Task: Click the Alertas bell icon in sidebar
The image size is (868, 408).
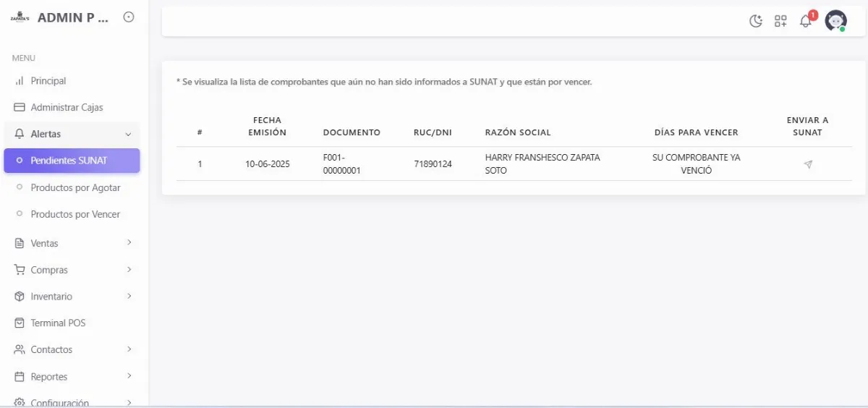Action: 20,134
